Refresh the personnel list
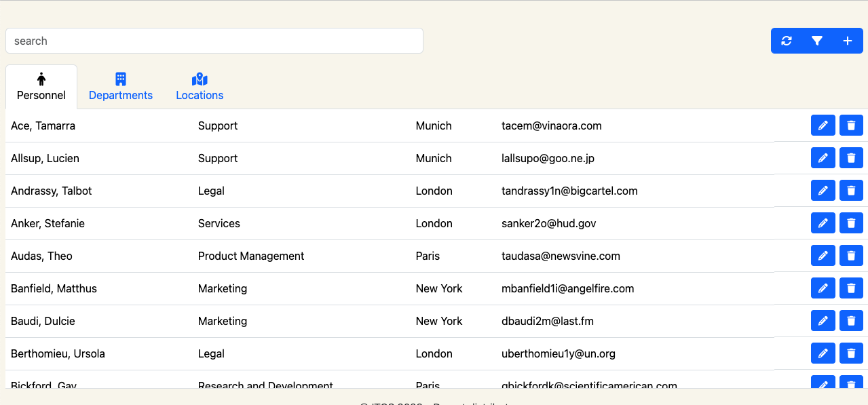Viewport: 868px width, 405px height. (786, 41)
